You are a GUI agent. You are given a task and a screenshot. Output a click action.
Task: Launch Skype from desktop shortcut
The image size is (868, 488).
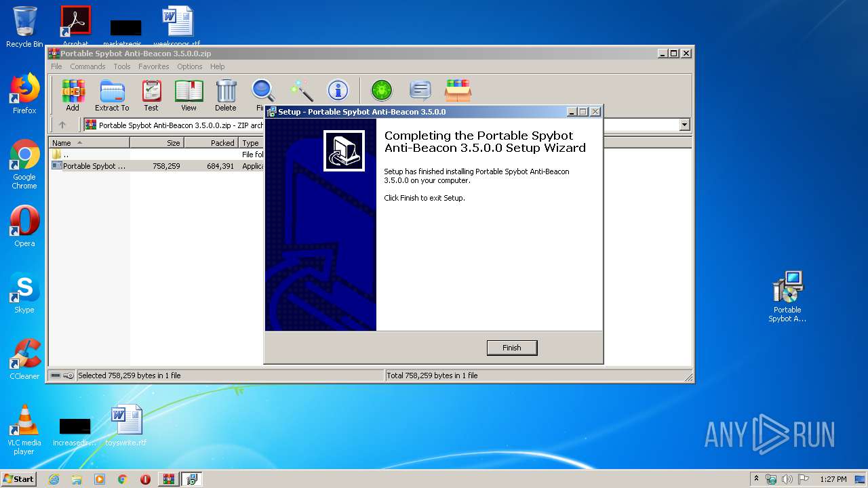(x=24, y=293)
